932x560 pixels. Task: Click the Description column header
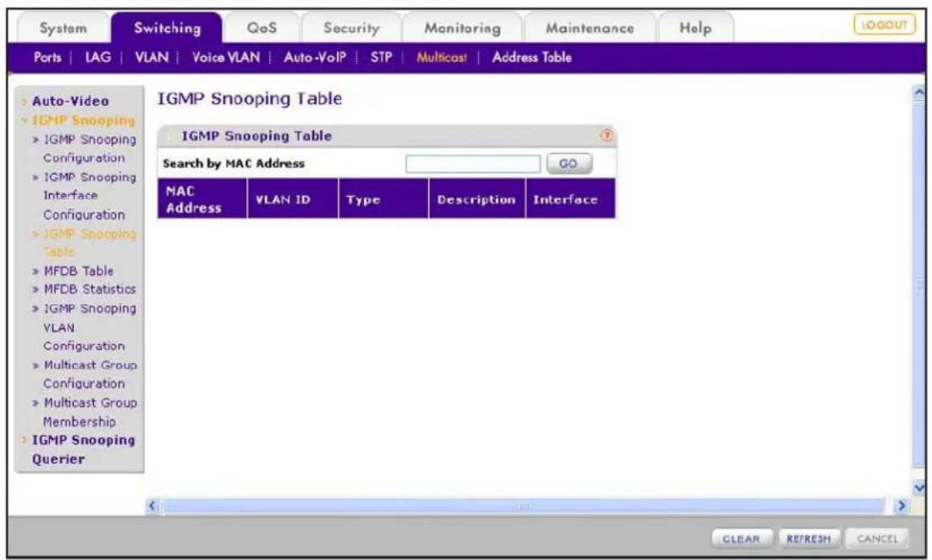pyautogui.click(x=477, y=199)
